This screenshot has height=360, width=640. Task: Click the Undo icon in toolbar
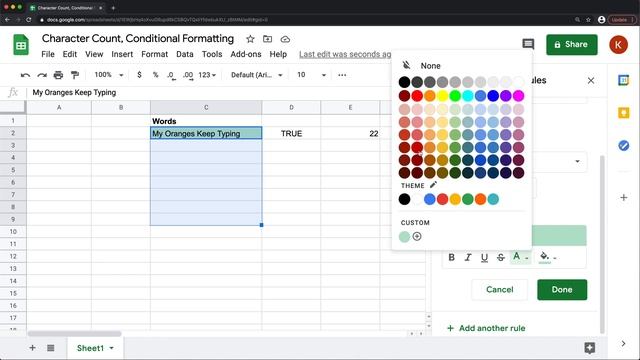[25, 75]
